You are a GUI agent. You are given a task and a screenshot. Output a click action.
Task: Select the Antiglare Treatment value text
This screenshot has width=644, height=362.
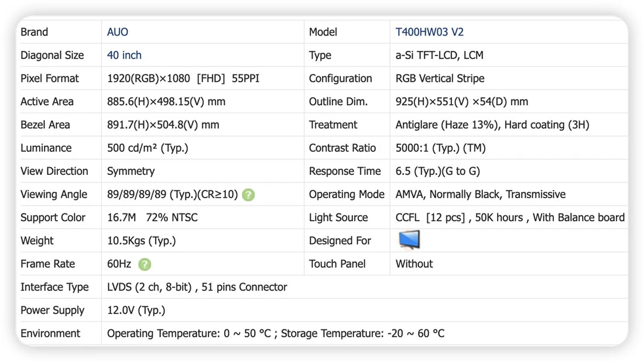pos(492,125)
